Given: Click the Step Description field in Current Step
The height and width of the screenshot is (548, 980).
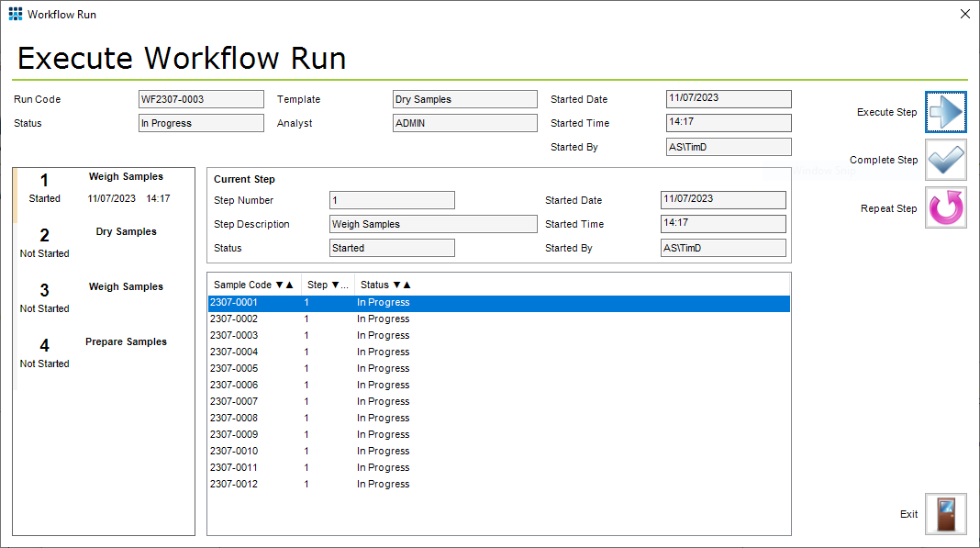Looking at the screenshot, I should (x=433, y=223).
